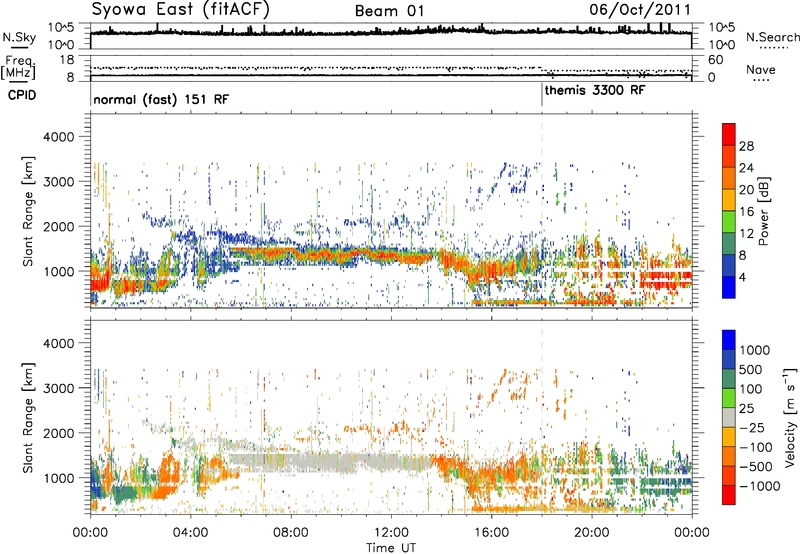Click the '-1000' tick on the Velocity colorbar
The width and height of the screenshot is (800, 554).
click(x=759, y=486)
